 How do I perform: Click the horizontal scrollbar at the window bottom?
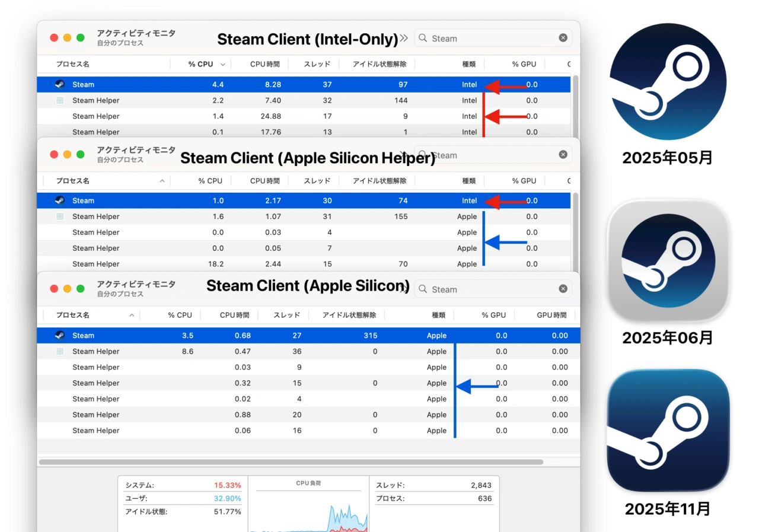pos(291,461)
